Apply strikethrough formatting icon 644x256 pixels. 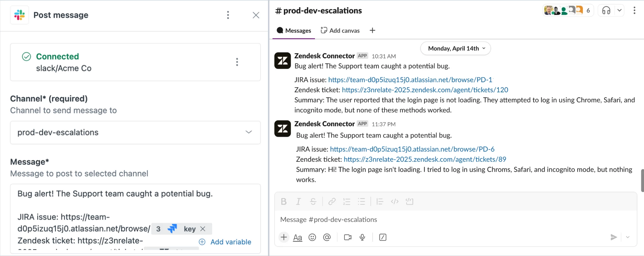[x=313, y=202]
